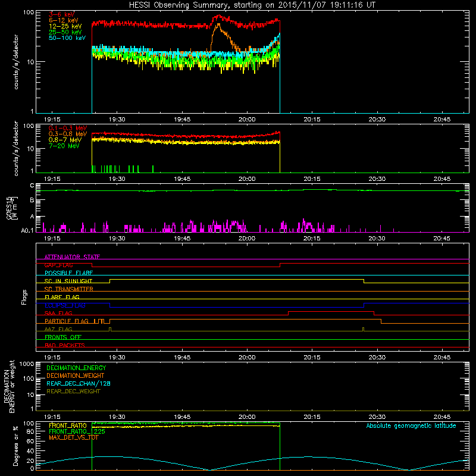The height and width of the screenshot is (476, 476).
Task: Click 20:00 time label under the Flags panel
Action: [247, 358]
